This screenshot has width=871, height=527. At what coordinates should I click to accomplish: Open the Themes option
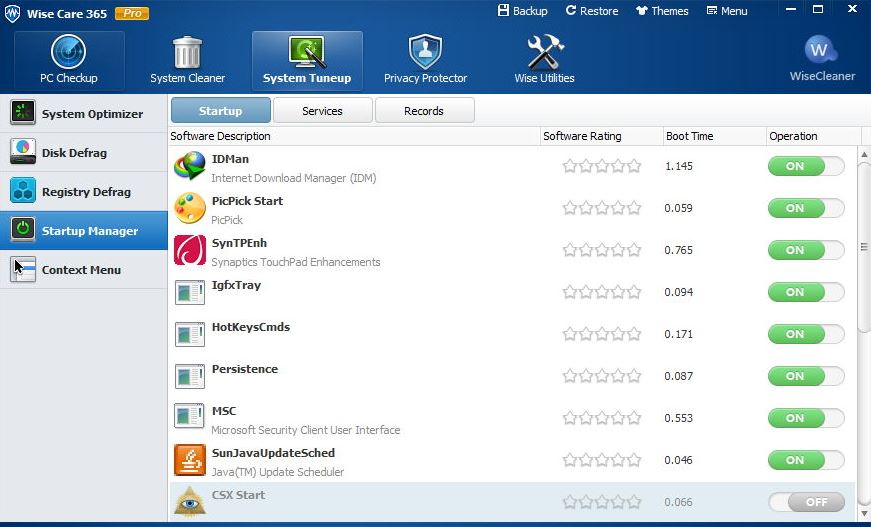(662, 11)
